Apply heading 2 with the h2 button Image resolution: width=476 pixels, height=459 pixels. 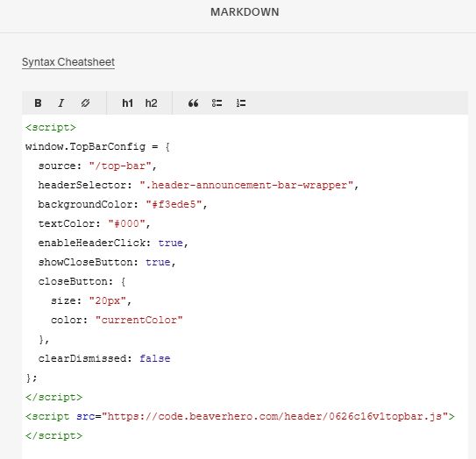point(151,103)
